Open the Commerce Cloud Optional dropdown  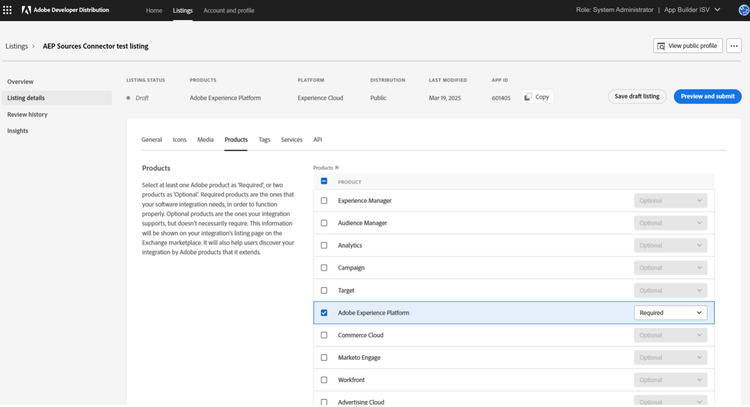pyautogui.click(x=670, y=336)
